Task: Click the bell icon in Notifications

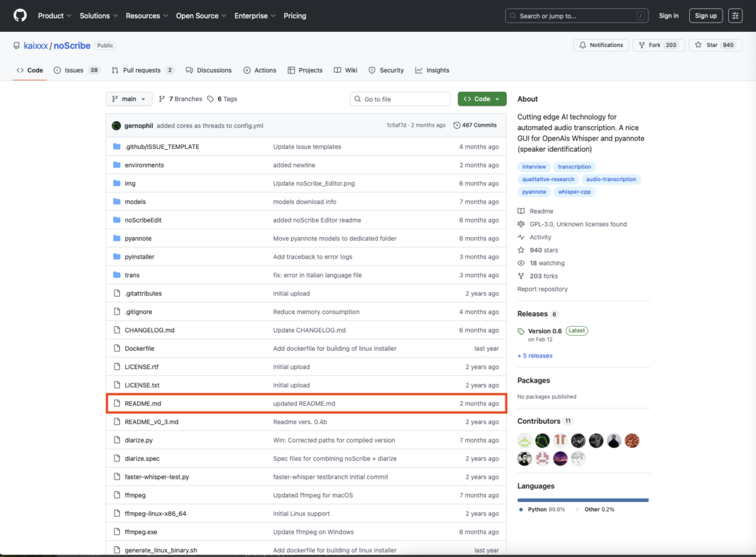Action: click(582, 45)
